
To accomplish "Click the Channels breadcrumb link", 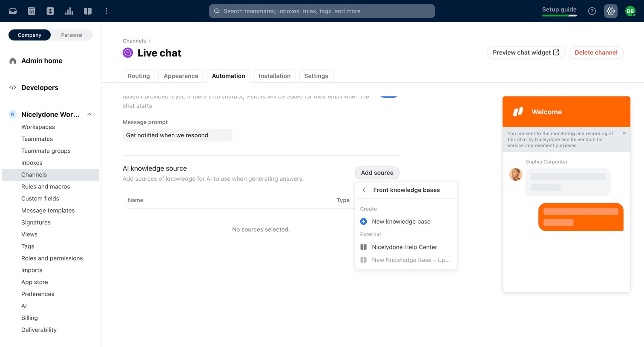I will pyautogui.click(x=134, y=41).
